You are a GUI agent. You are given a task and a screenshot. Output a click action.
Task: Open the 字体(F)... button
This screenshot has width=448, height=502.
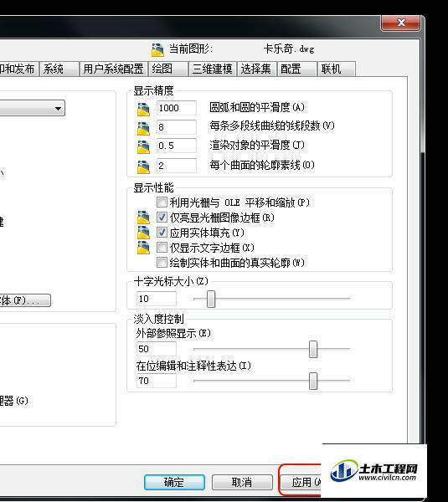click(25, 300)
